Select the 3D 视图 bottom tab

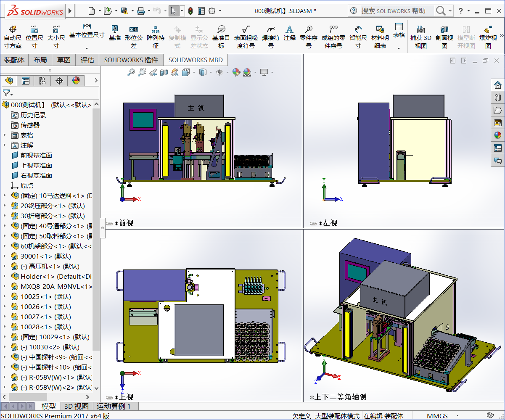[76, 406]
